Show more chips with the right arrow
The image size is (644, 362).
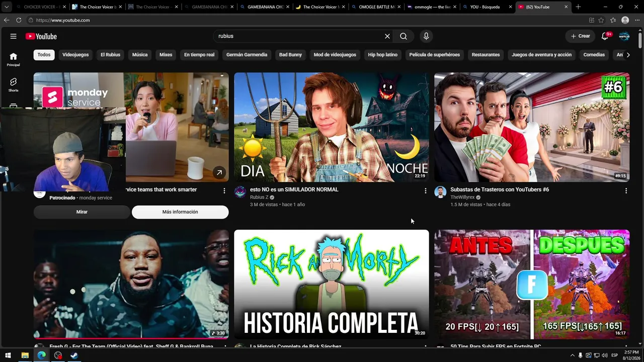click(628, 55)
